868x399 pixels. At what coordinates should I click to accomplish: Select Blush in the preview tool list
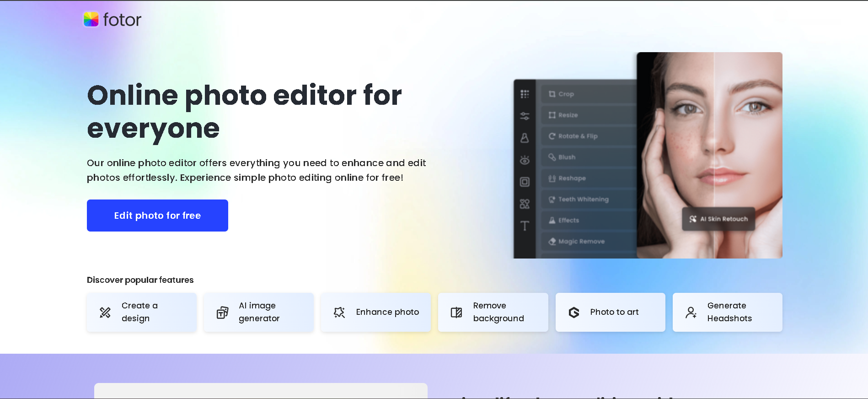coord(589,157)
